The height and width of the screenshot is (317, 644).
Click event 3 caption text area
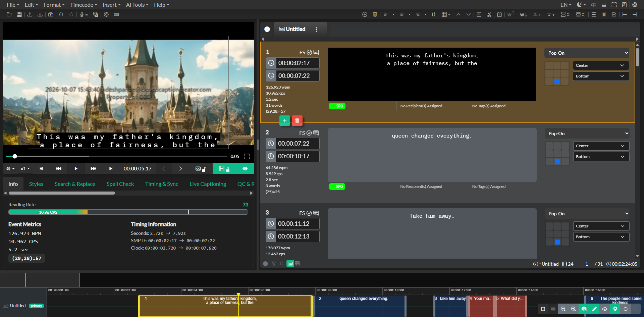[432, 233]
